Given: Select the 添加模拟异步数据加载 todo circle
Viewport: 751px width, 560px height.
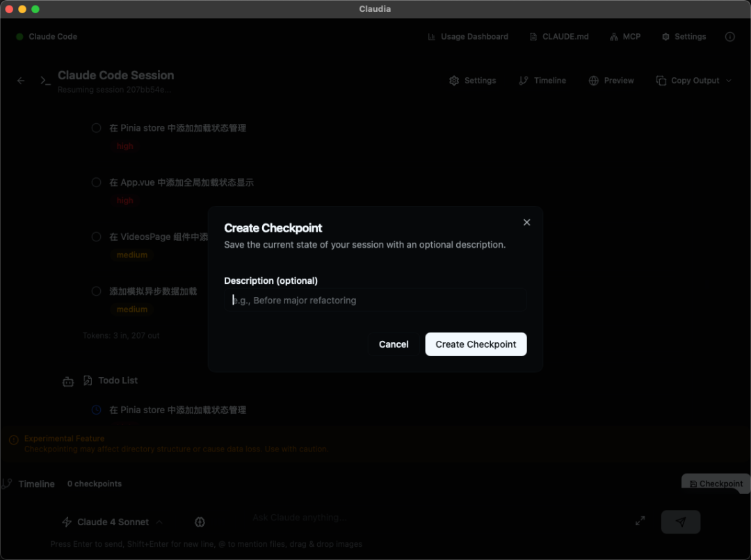Looking at the screenshot, I should [x=96, y=291].
